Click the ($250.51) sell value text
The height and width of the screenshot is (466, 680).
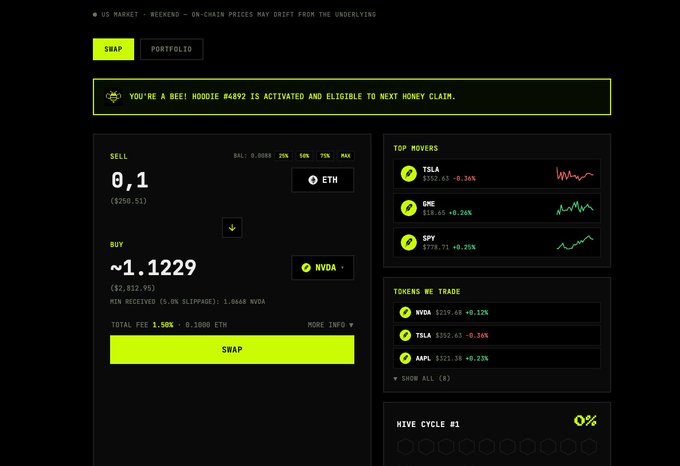click(128, 201)
